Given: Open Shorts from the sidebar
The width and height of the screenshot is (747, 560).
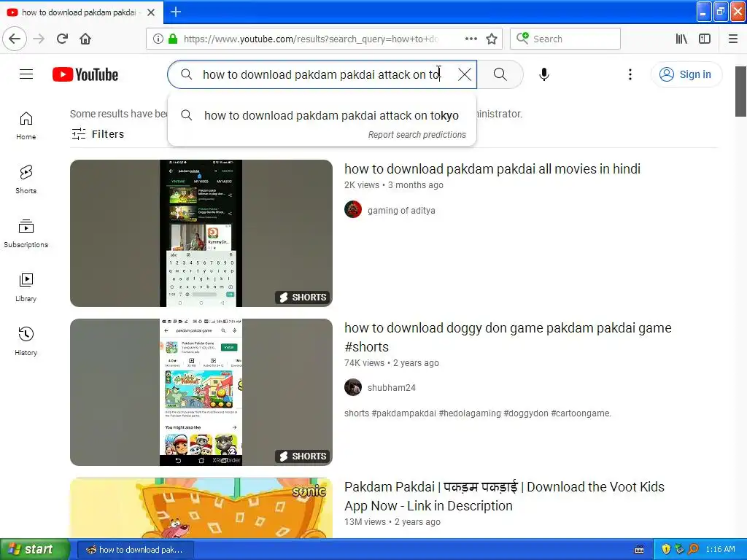Looking at the screenshot, I should 26,179.
